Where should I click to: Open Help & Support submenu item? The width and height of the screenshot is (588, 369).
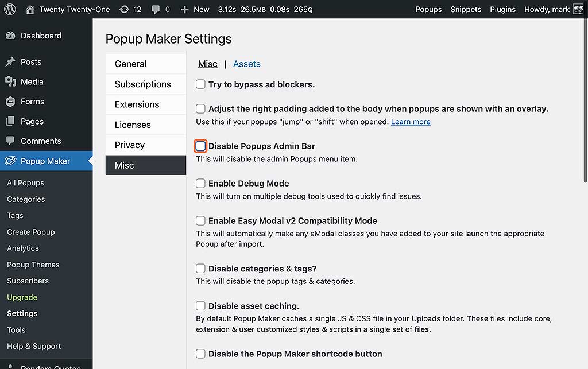tap(34, 346)
